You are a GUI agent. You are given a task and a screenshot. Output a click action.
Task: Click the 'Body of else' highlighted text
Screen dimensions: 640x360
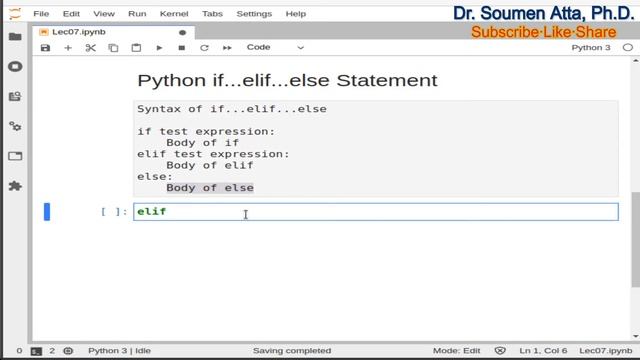[210, 188]
